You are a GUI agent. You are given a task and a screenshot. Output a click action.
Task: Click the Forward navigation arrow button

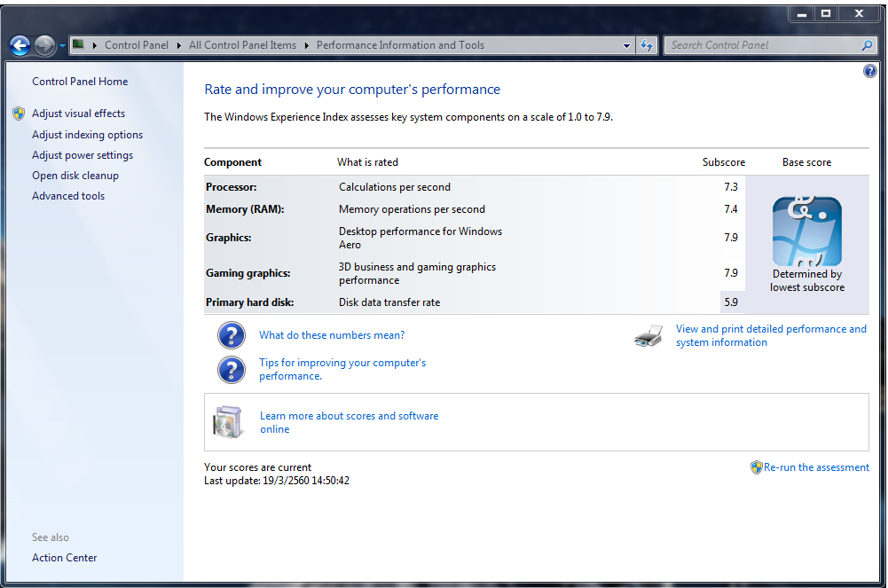click(44, 45)
